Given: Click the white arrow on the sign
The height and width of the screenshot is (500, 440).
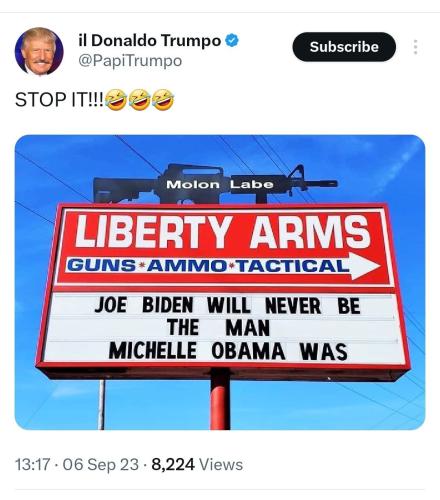Looking at the screenshot, I should [365, 266].
